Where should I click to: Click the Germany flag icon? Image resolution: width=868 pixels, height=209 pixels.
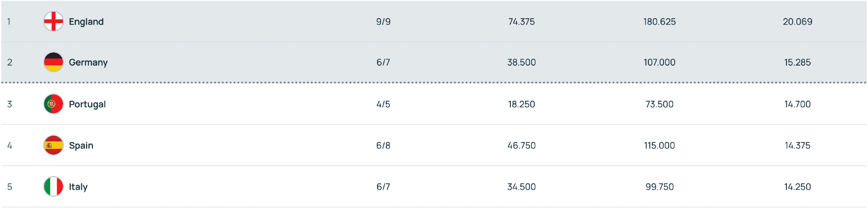tap(53, 62)
